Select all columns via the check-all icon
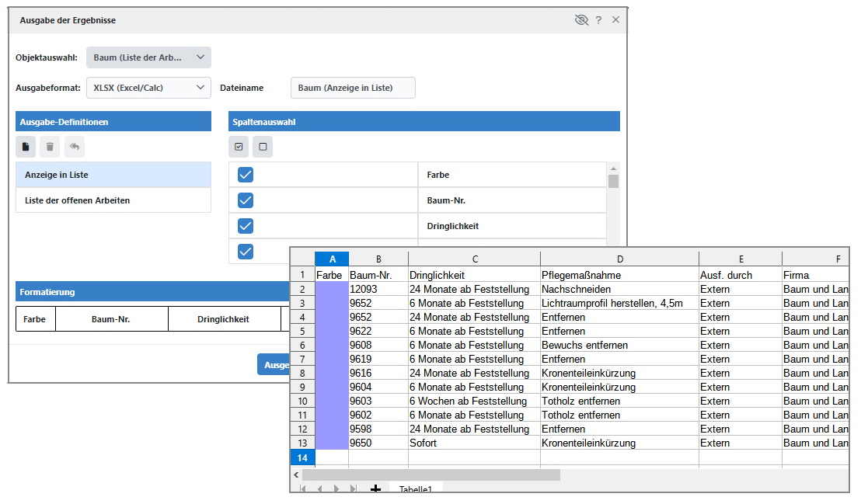Screen dimensions: 861x504 [239, 147]
